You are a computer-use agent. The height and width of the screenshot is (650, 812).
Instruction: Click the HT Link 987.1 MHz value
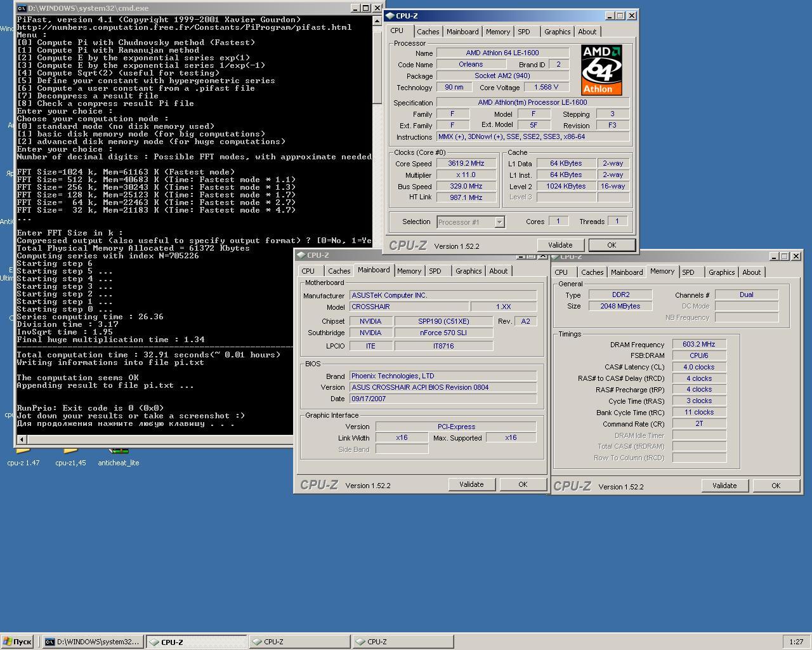pos(466,197)
